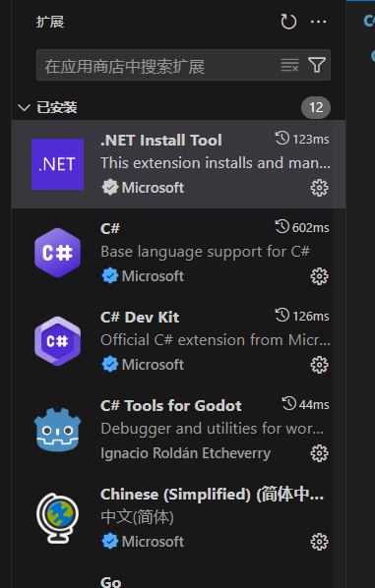375x588 pixels.
Task: Open manage gear for C# Dev Kit
Action: (319, 365)
